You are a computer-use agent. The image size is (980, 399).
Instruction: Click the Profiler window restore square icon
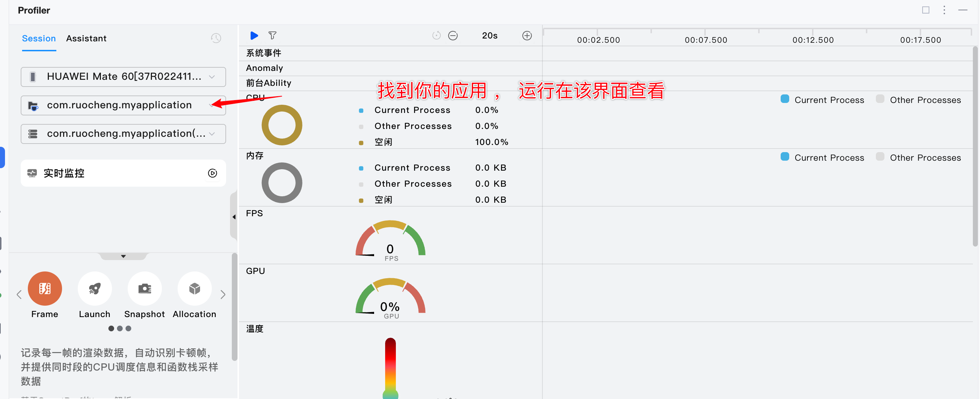pyautogui.click(x=925, y=10)
